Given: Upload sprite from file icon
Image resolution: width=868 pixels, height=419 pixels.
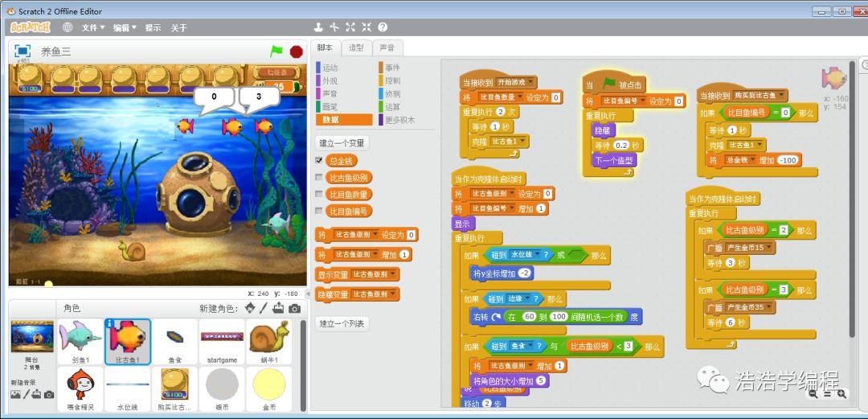Looking at the screenshot, I should coord(278,308).
